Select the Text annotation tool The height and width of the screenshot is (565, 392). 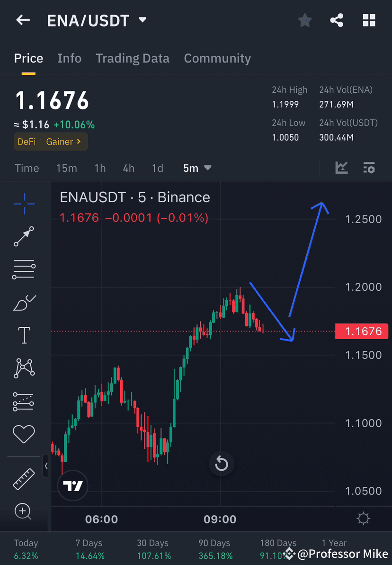(24, 335)
